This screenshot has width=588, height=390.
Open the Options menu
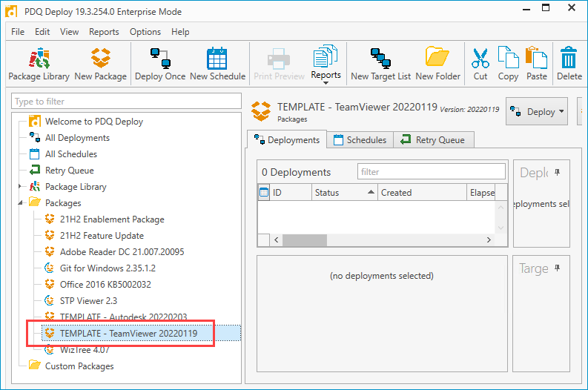(145, 32)
